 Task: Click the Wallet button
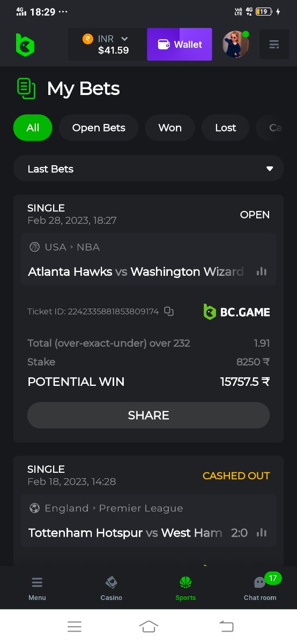click(180, 45)
